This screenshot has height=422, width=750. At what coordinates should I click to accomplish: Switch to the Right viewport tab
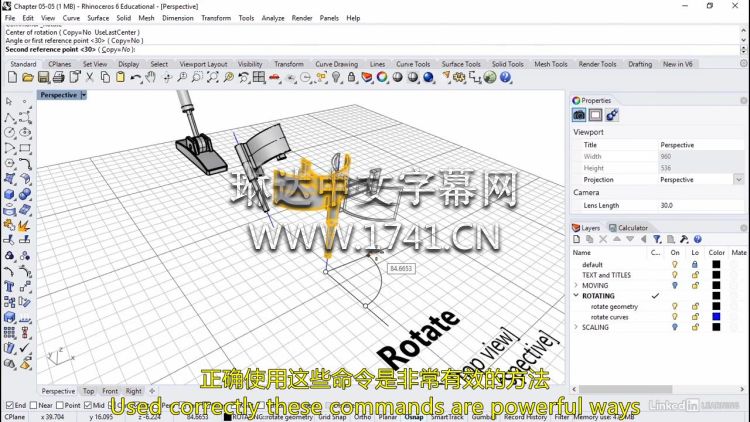(133, 391)
